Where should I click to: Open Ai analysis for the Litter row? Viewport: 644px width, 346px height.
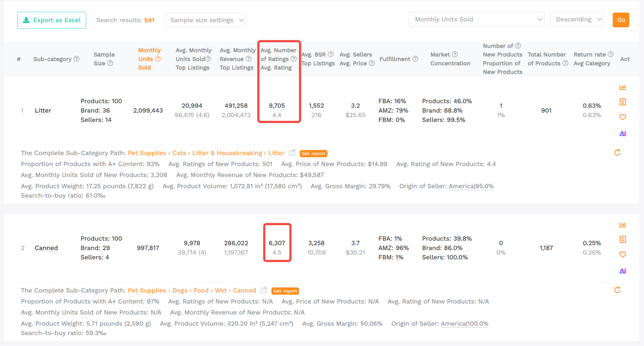coord(622,133)
